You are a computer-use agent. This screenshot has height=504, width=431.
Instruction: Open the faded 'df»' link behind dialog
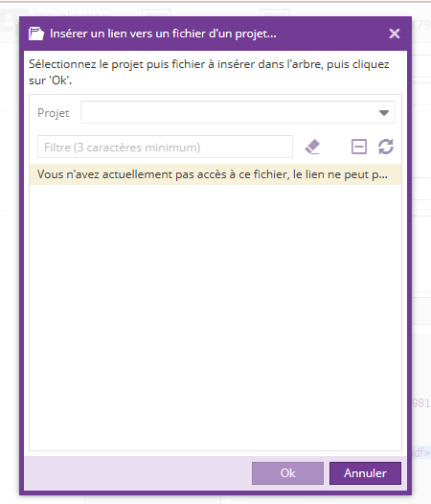coord(421,452)
